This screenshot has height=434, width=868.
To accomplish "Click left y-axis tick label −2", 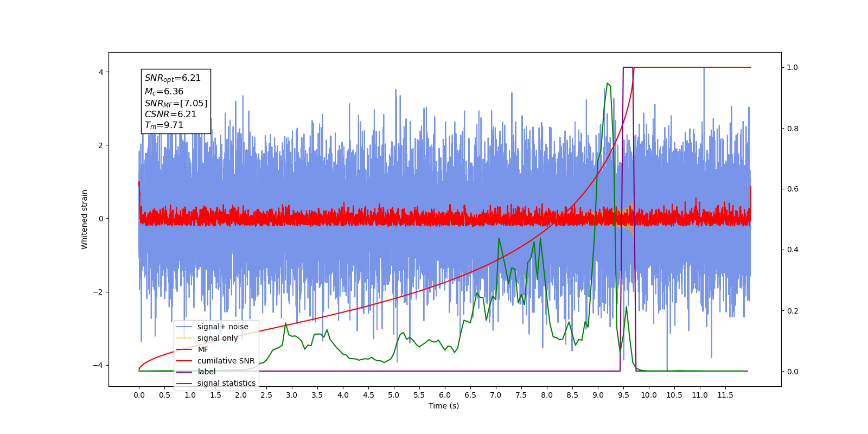I will point(98,292).
